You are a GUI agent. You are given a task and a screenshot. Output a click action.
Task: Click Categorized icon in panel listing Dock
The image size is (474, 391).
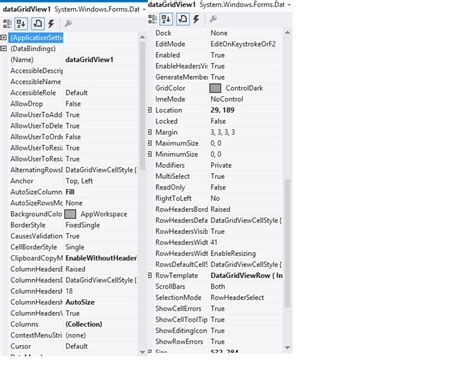click(x=152, y=19)
